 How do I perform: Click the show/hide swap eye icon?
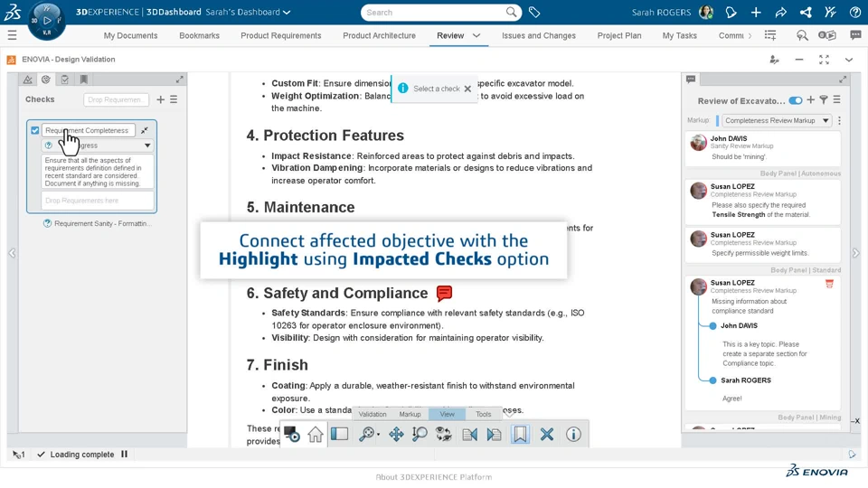[x=443, y=435]
